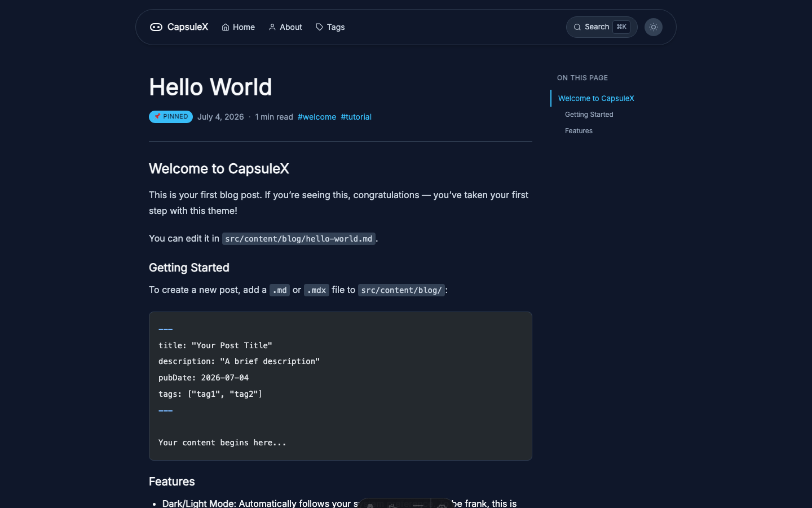This screenshot has height=508, width=812.
Task: Click the Getting Started heading in article
Action: pyautogui.click(x=189, y=268)
